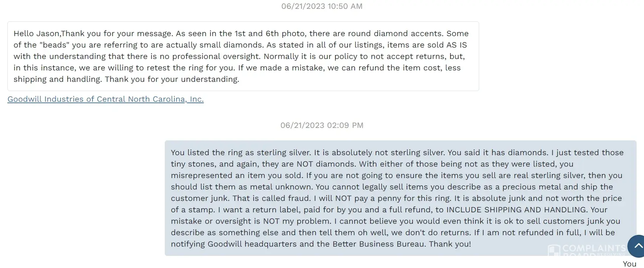Click "Hello Jason" greeting in Goodwill's message
The image size is (644, 268).
click(36, 34)
